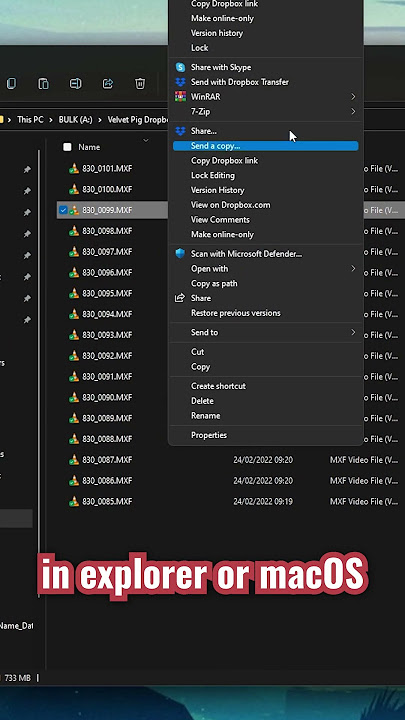This screenshot has height=720, width=405.
Task: Click VLC icon of 830_0085.MXF
Action: [74, 501]
